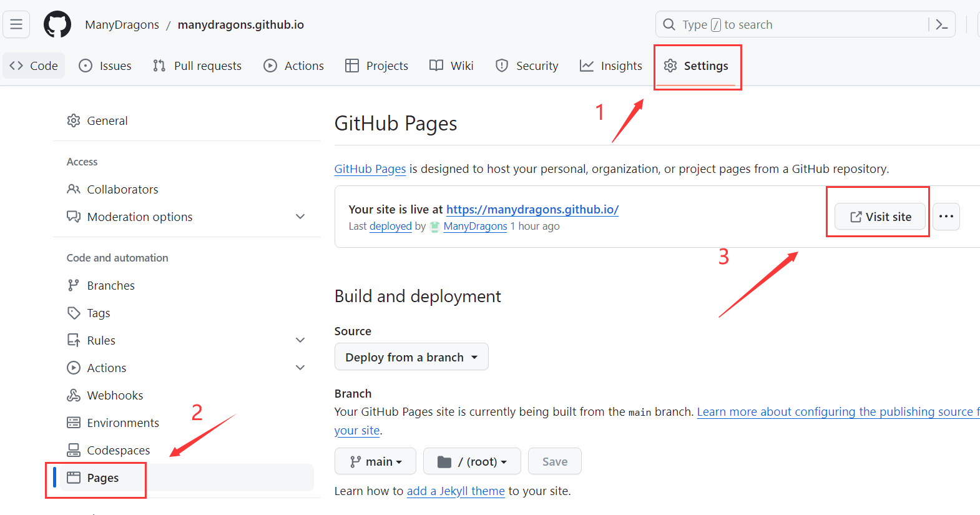
Task: Expand Moderation options chevron
Action: [x=300, y=217]
